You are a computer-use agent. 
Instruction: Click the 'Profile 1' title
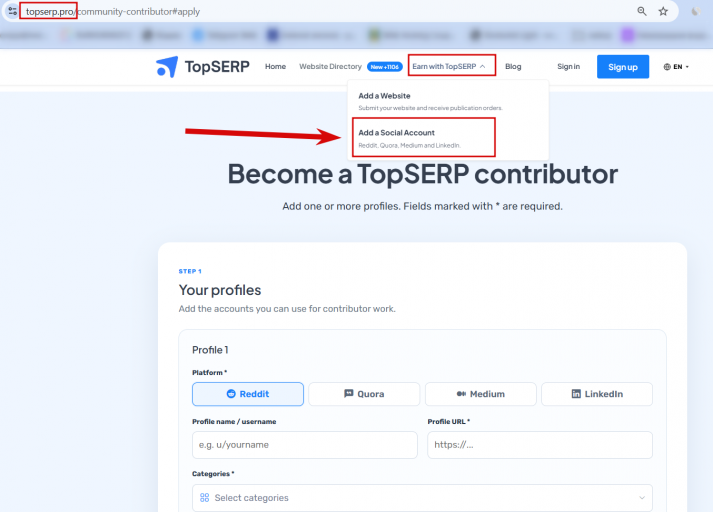coord(210,350)
